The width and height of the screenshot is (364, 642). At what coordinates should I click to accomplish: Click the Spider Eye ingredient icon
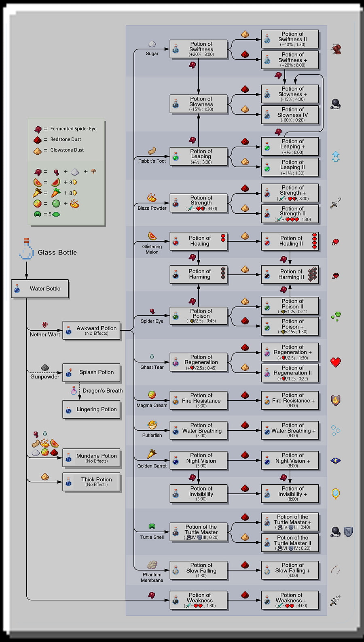click(x=152, y=311)
